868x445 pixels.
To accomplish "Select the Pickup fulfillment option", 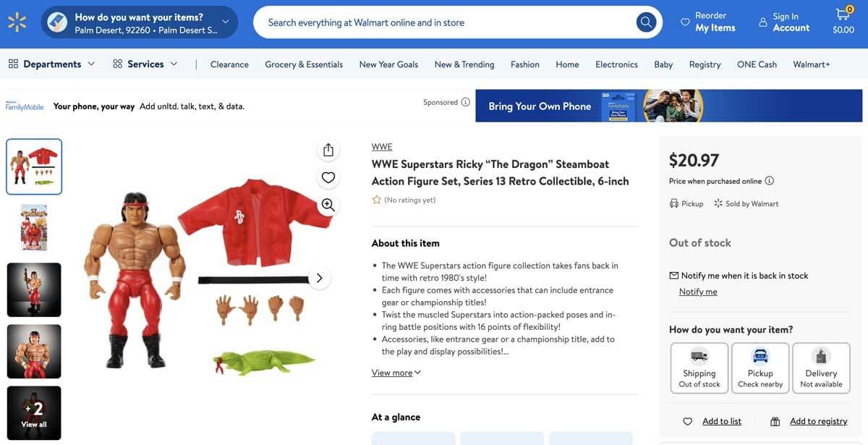I will pos(760,368).
